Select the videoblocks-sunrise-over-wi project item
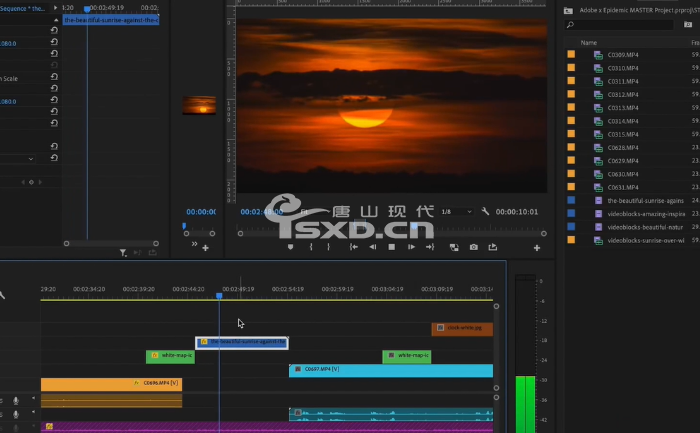 coord(646,240)
